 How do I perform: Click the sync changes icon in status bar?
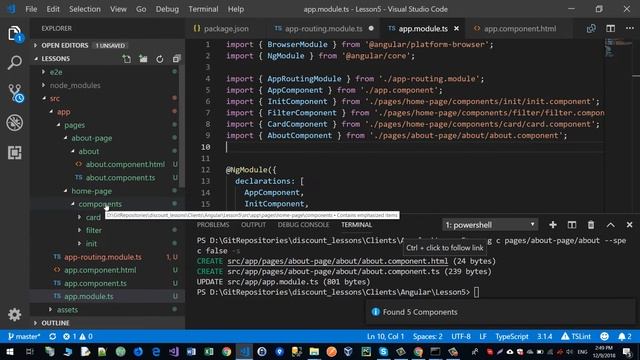(53, 337)
